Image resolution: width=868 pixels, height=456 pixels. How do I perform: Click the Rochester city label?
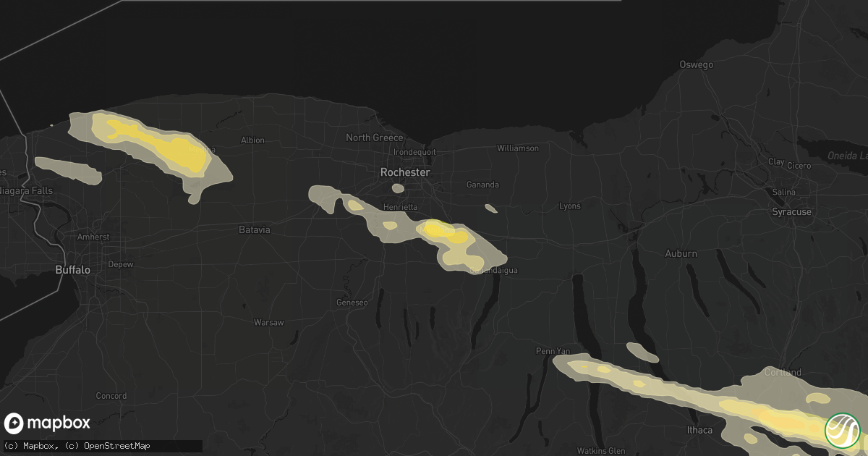[x=406, y=172]
